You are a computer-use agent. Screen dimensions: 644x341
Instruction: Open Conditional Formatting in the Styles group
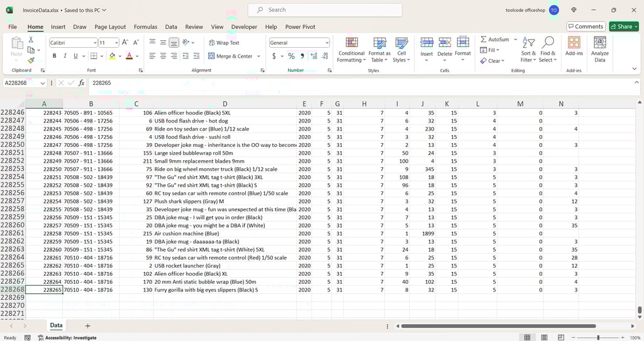[x=351, y=48]
